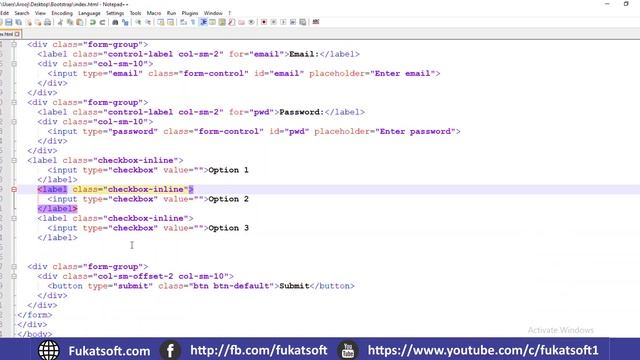
Task: Click the Redo toolbar arrow
Action: 102,22
